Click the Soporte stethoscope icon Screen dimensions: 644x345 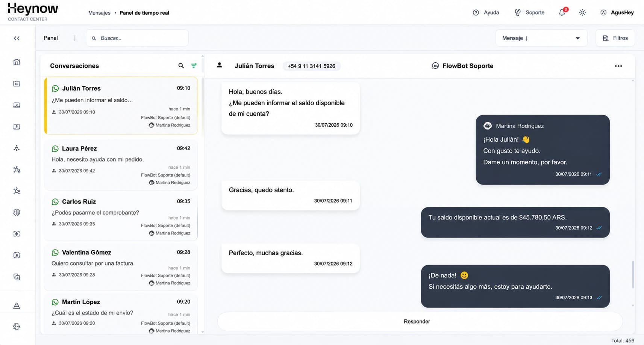click(x=518, y=12)
